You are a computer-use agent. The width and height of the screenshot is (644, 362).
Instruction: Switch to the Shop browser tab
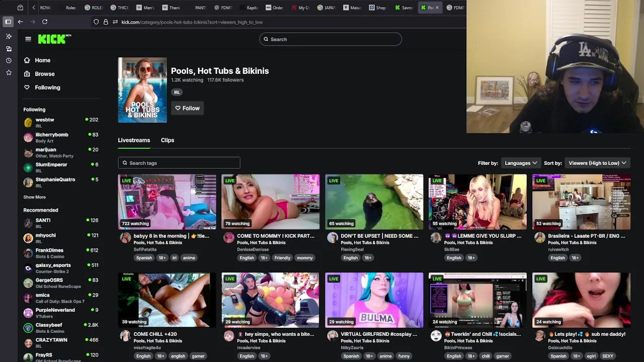click(x=378, y=8)
